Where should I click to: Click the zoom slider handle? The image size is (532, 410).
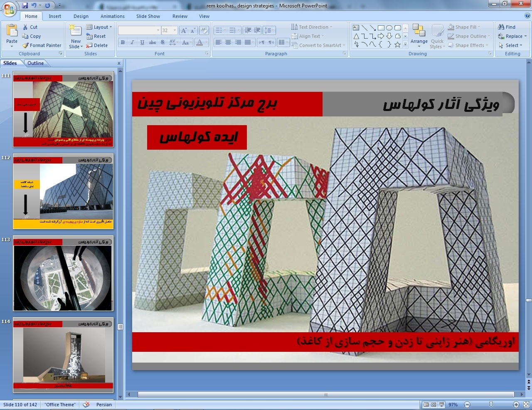491,405
